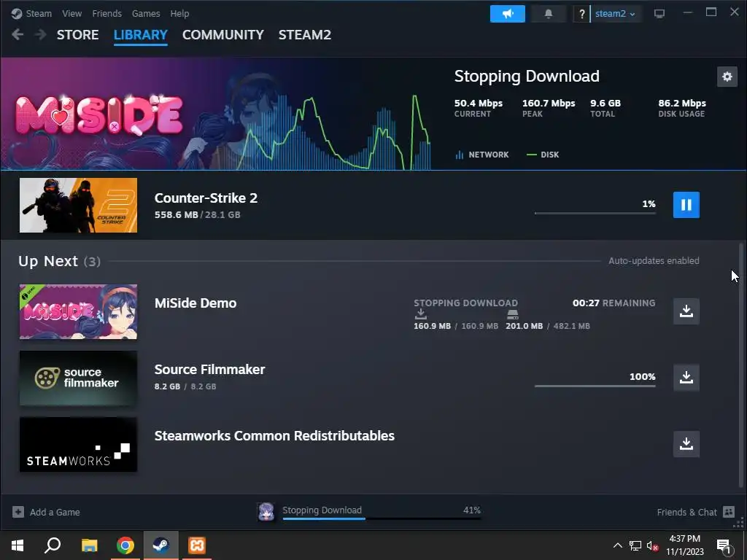
Task: Click the Counter-Strike 2 thumbnail
Action: pyautogui.click(x=78, y=205)
